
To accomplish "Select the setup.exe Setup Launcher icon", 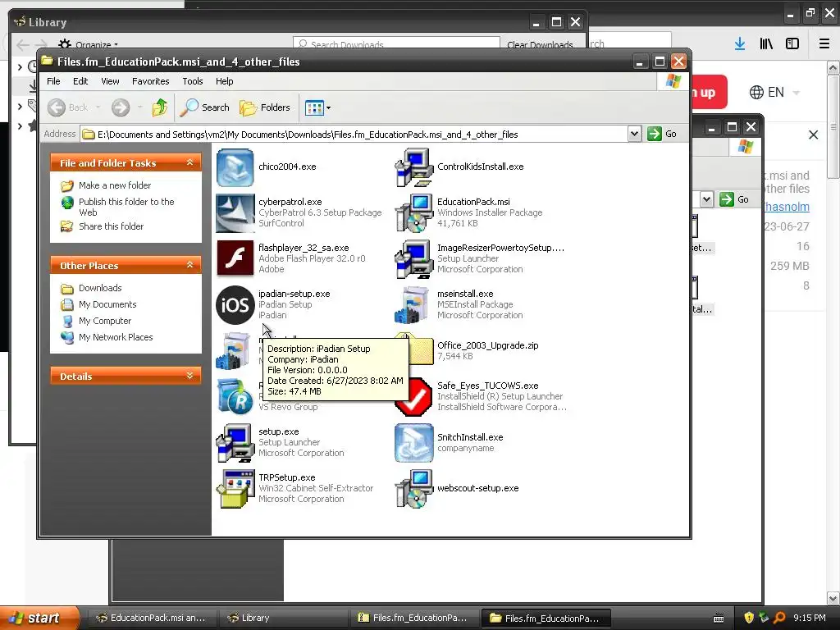I will pos(235,442).
